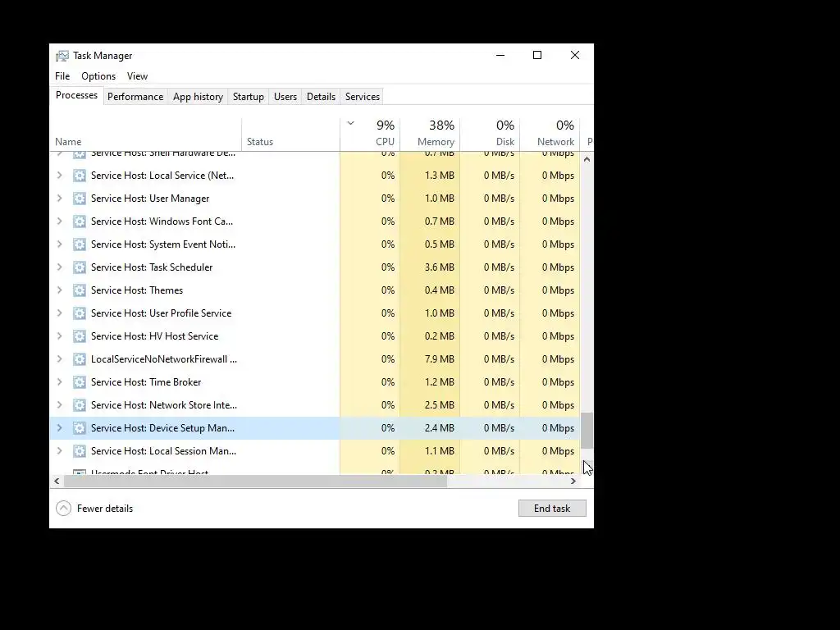The height and width of the screenshot is (630, 840).
Task: Click gear icon of HV Host Service row
Action: tap(80, 336)
